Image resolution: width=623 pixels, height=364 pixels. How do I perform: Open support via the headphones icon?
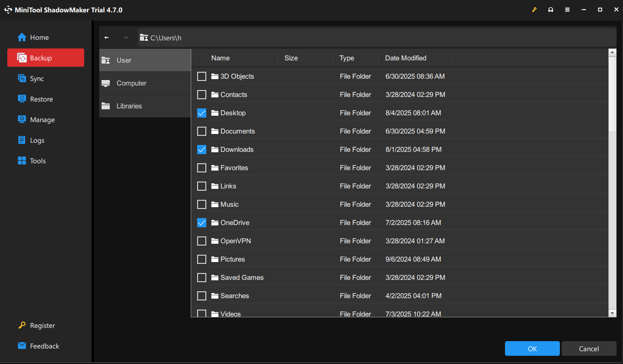pos(550,9)
